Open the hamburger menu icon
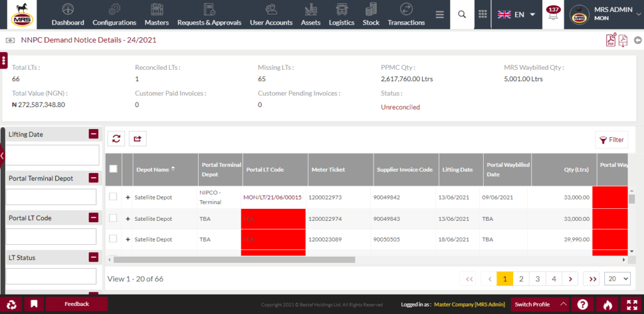This screenshot has width=644, height=314. click(440, 15)
